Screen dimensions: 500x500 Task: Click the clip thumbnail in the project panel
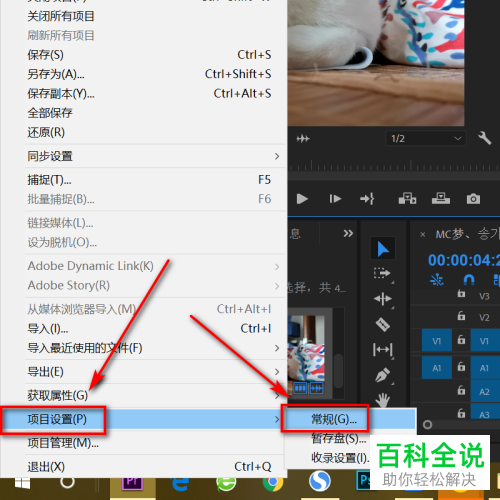tap(306, 348)
